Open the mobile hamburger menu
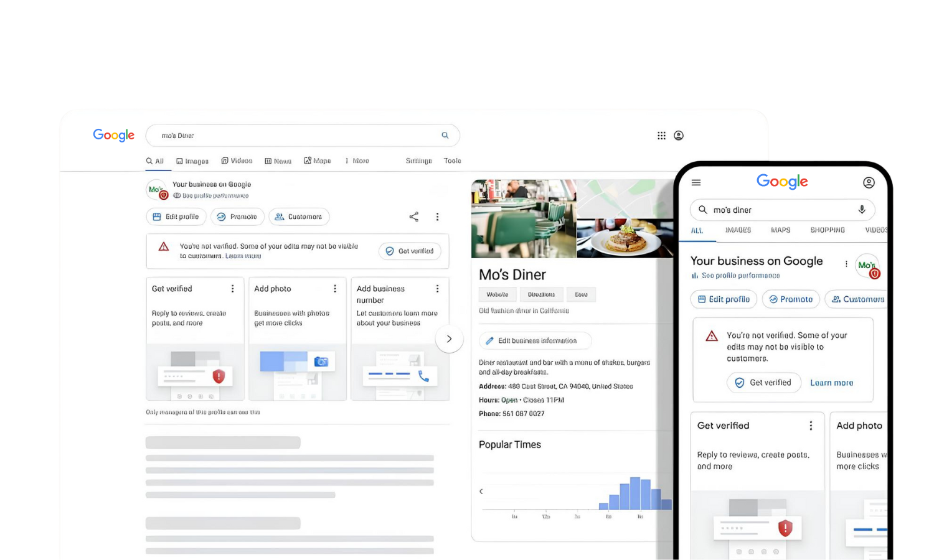 696,182
